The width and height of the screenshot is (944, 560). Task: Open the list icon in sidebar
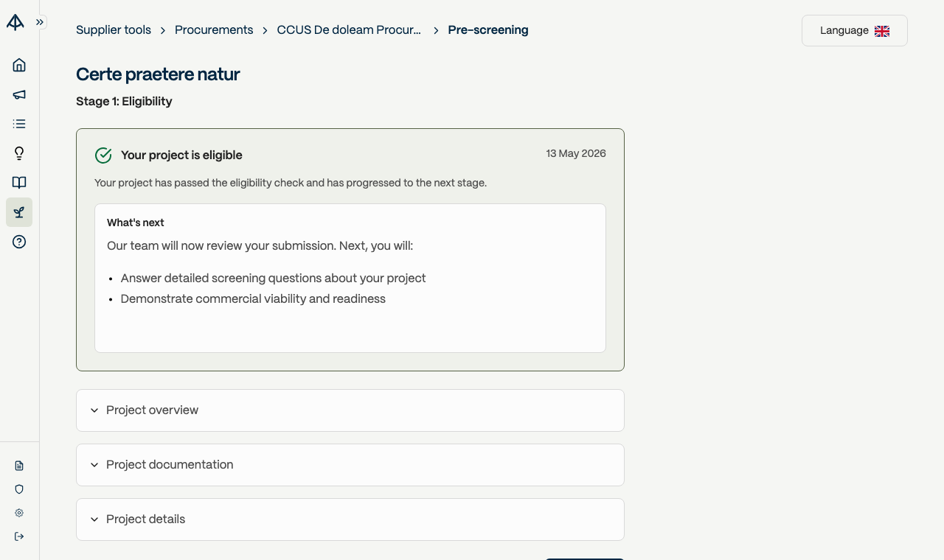tap(19, 124)
